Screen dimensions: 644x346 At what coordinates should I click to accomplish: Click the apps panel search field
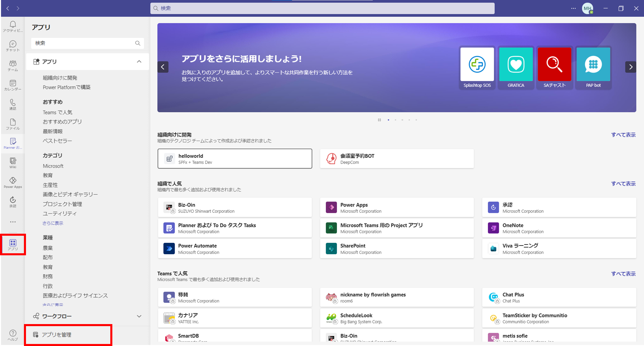pyautogui.click(x=84, y=43)
